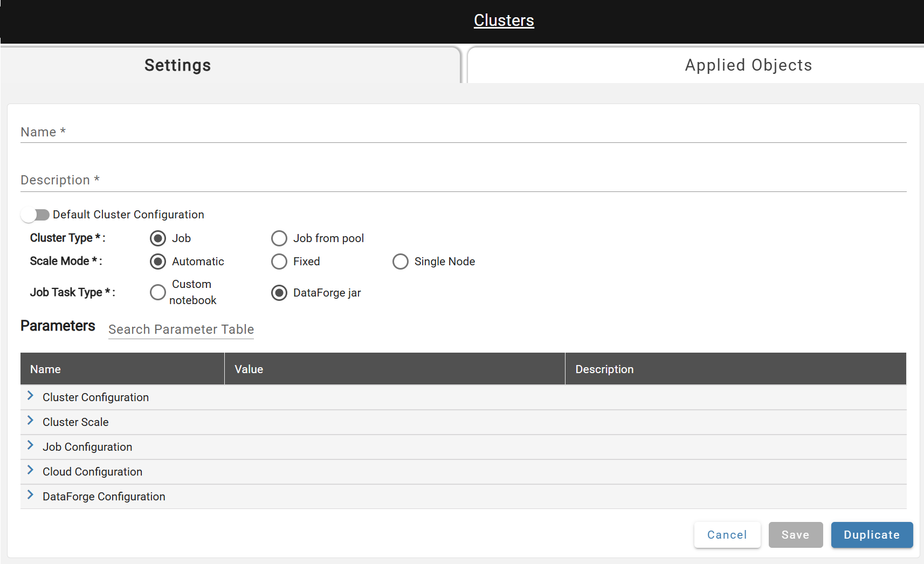Screen dimensions: 924x564
Task: Expand the DataForge Configuration row chevron
Action: [x=30, y=495]
